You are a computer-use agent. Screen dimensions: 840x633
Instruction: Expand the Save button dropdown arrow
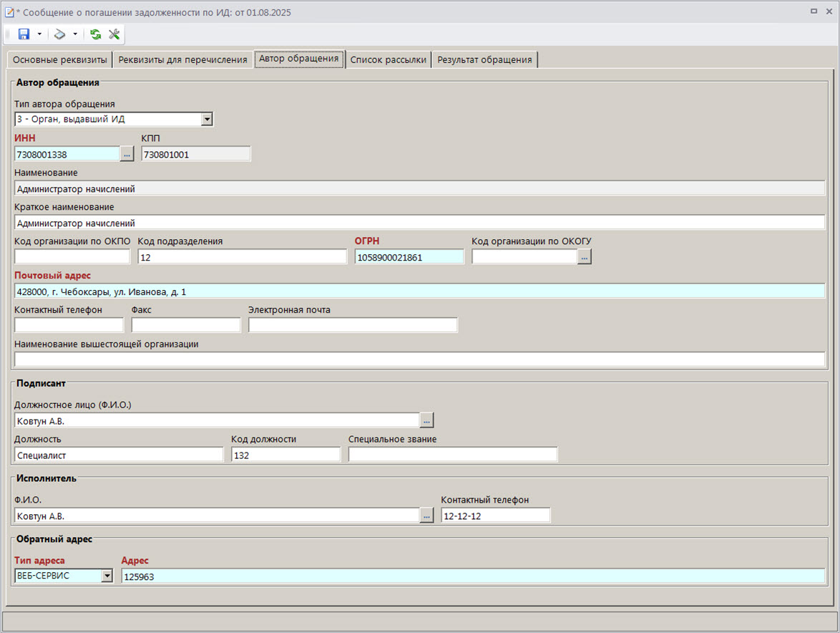click(39, 34)
